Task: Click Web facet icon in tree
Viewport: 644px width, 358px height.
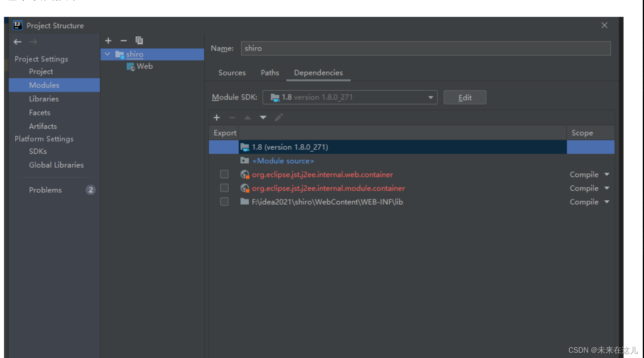Action: point(131,67)
